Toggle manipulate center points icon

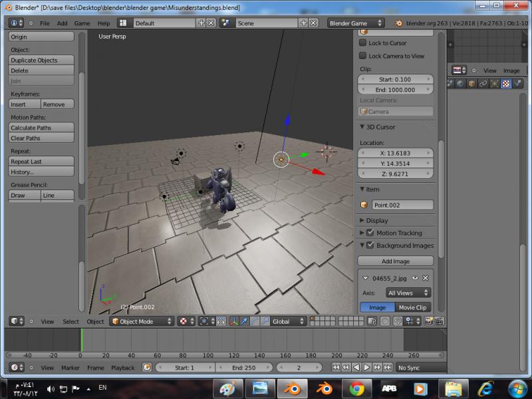point(221,321)
